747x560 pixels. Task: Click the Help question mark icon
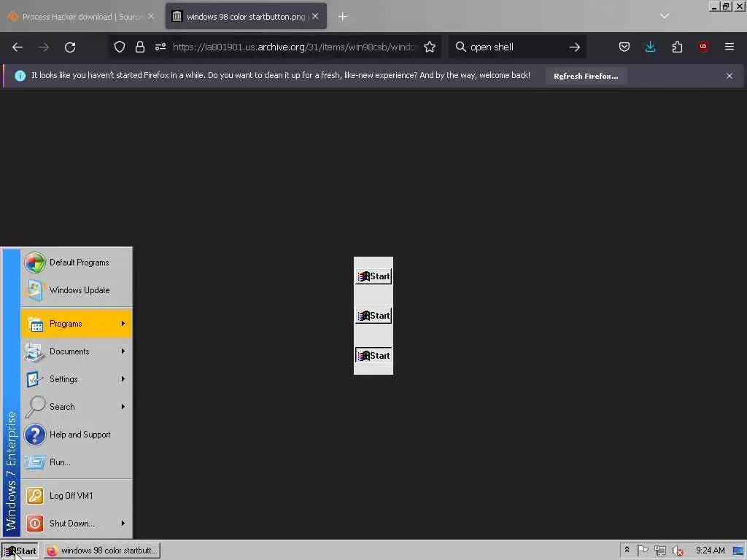35,435
